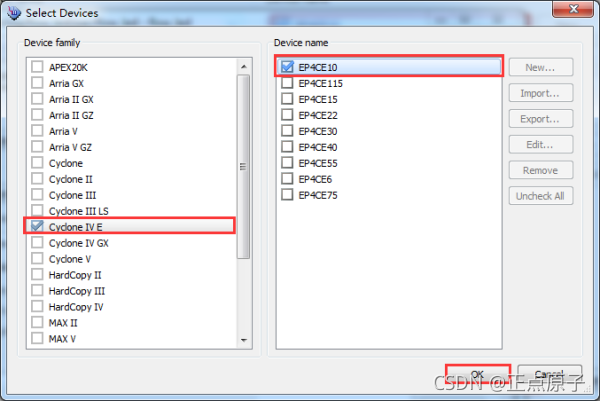Click the New... button
Viewport: 600px width, 401px height.
coord(541,67)
